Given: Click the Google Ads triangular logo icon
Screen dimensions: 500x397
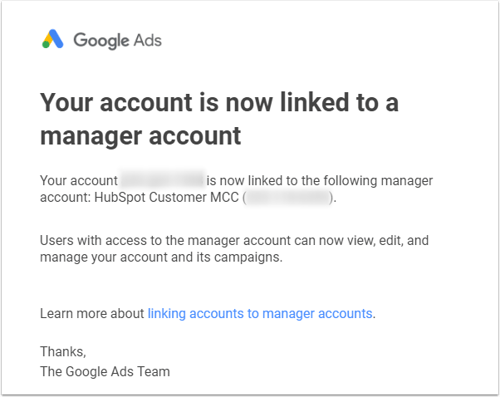Looking at the screenshot, I should coord(52,39).
